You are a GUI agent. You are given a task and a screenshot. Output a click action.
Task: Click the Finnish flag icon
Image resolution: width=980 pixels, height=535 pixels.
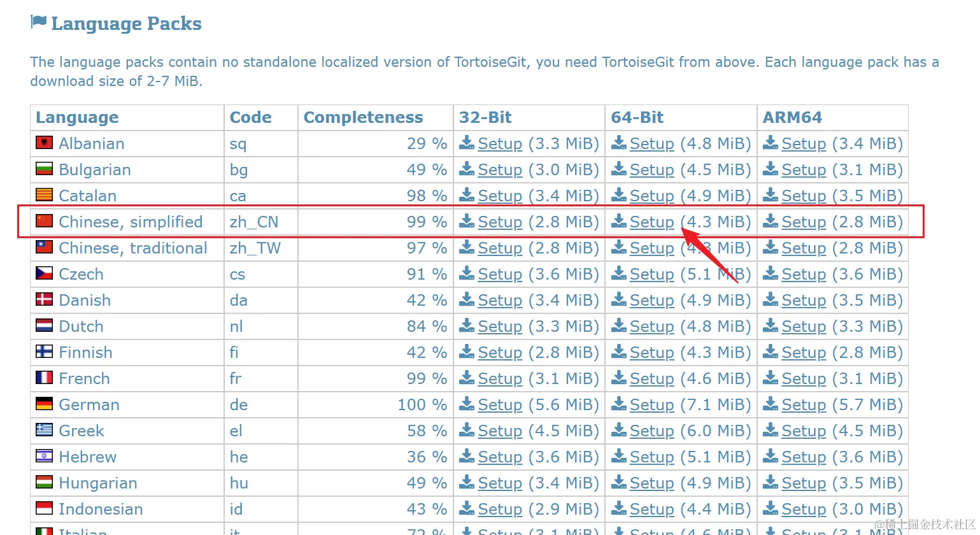coord(44,351)
